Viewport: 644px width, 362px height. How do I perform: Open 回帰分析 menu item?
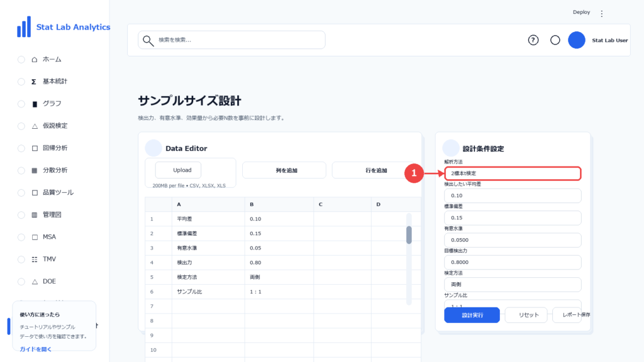tap(55, 148)
